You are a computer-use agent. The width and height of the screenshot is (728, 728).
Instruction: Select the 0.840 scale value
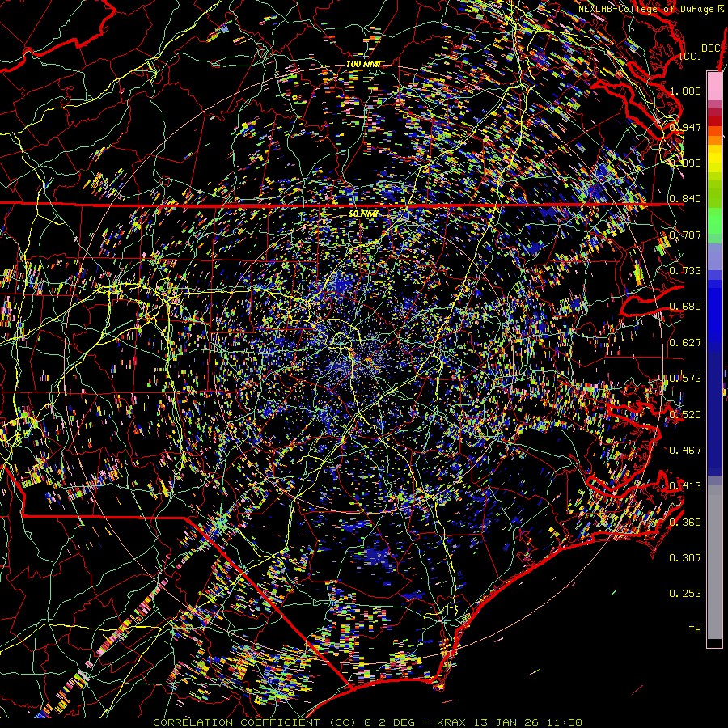click(685, 199)
